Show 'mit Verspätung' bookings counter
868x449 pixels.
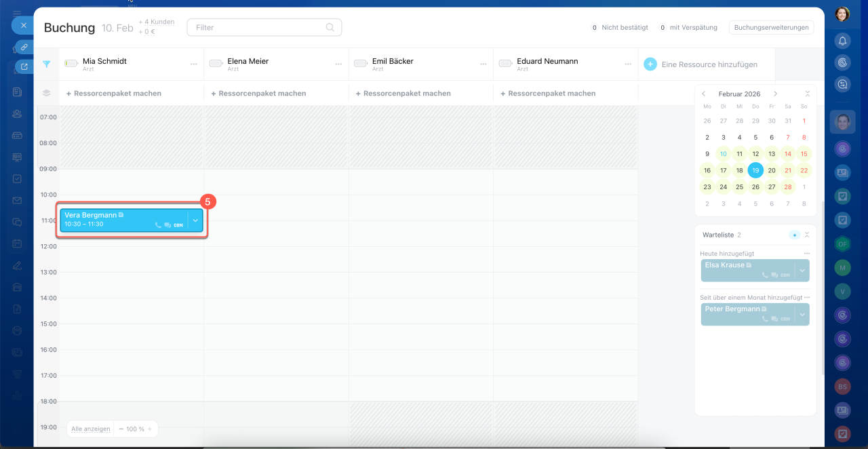(688, 28)
